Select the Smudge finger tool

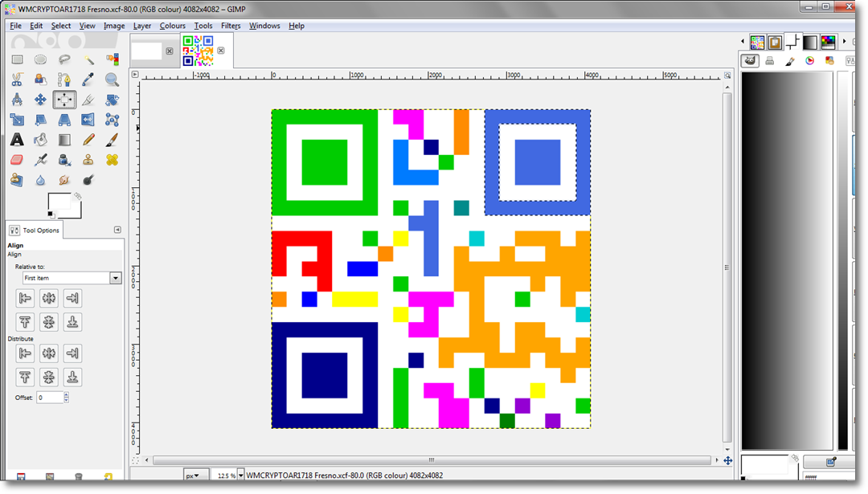pos(64,180)
